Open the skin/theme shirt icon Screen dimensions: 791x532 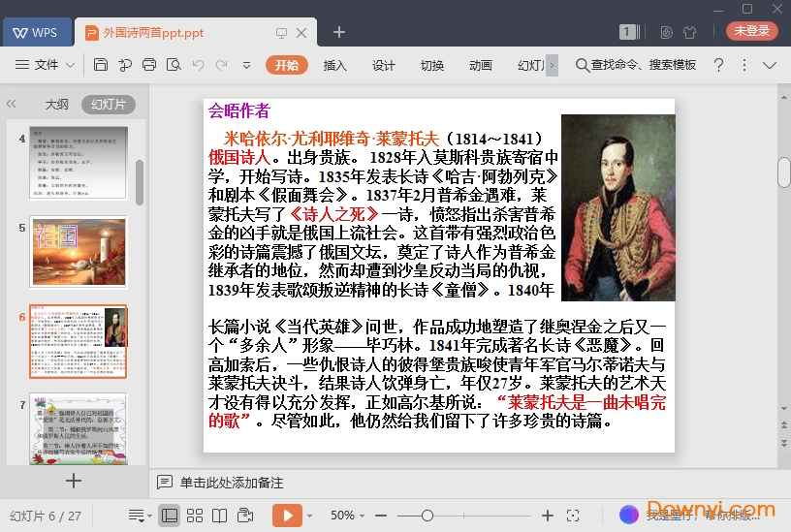point(690,31)
